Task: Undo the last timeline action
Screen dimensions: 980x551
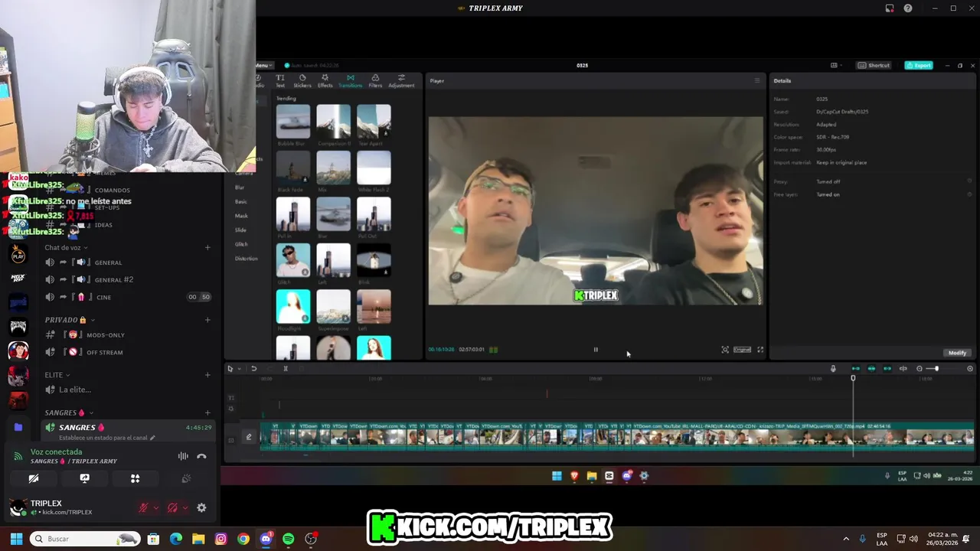Action: pyautogui.click(x=253, y=369)
